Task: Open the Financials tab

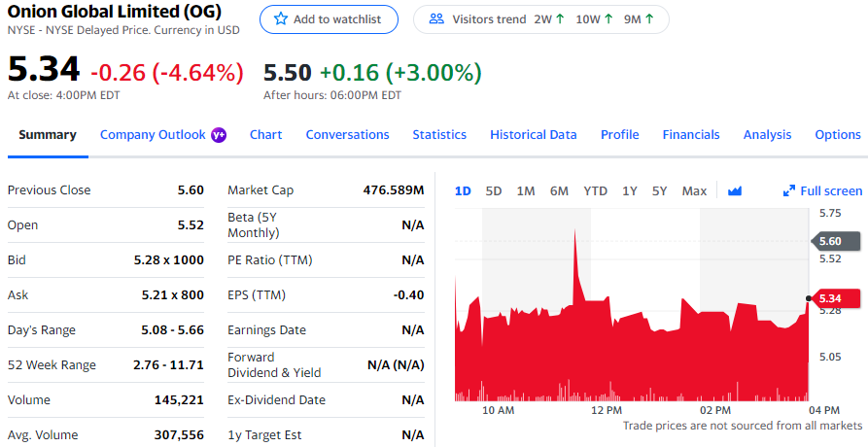Action: pos(691,135)
